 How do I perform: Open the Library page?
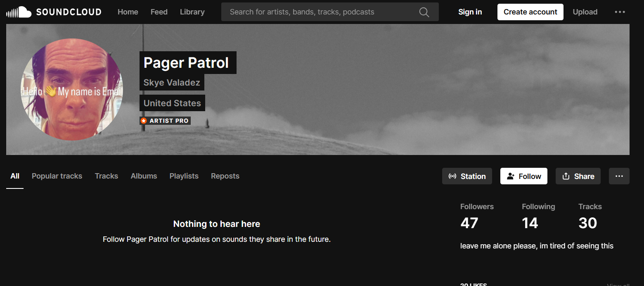point(192,12)
